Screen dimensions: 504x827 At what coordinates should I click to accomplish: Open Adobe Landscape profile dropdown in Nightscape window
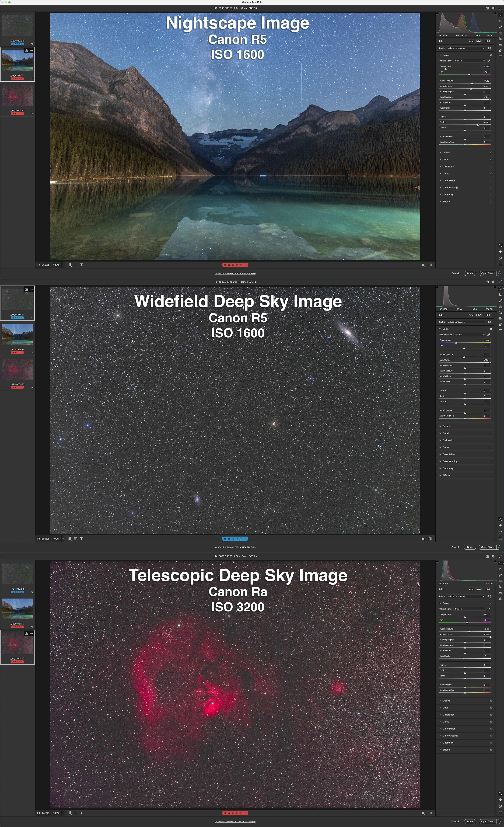466,48
